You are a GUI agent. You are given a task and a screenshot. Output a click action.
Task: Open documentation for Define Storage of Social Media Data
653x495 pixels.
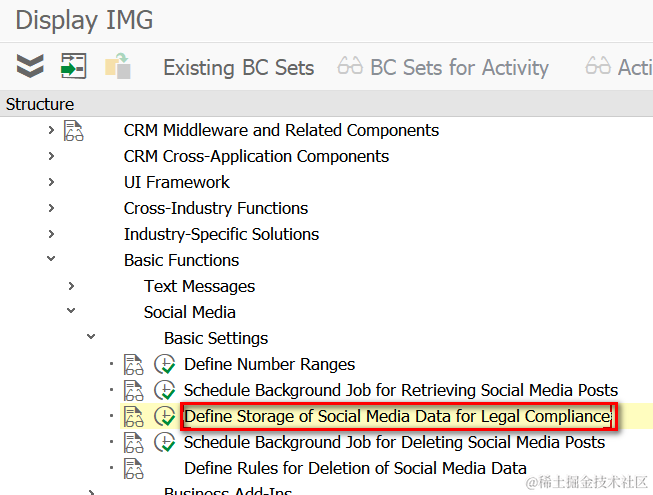(134, 417)
